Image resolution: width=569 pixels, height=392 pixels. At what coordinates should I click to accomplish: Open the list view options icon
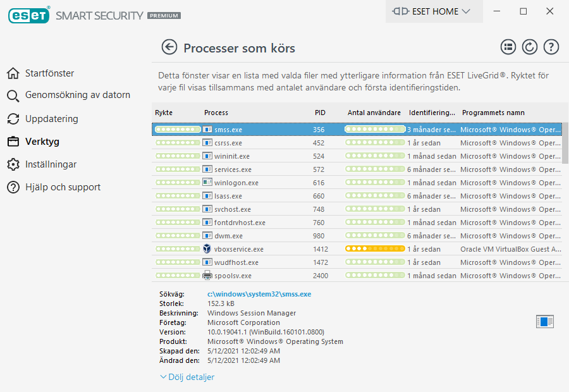pyautogui.click(x=508, y=47)
